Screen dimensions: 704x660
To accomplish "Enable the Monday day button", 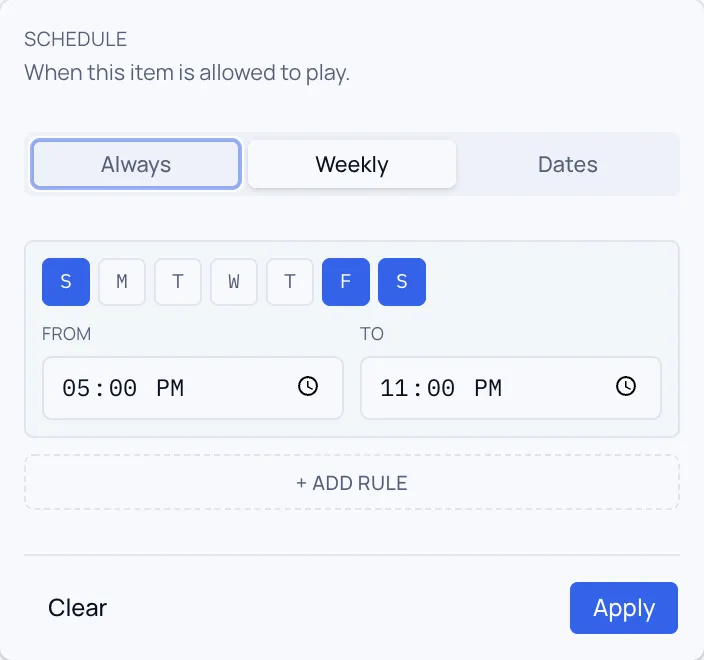I will coord(122,282).
